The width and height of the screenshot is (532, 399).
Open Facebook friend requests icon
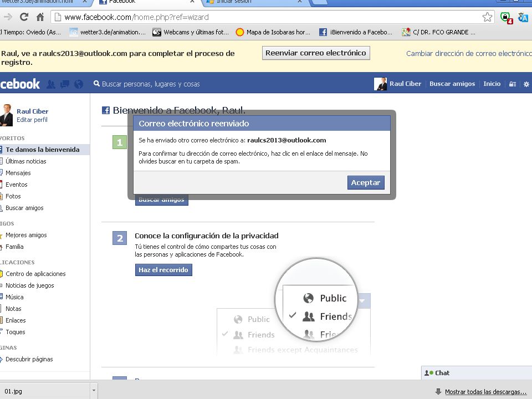point(51,84)
